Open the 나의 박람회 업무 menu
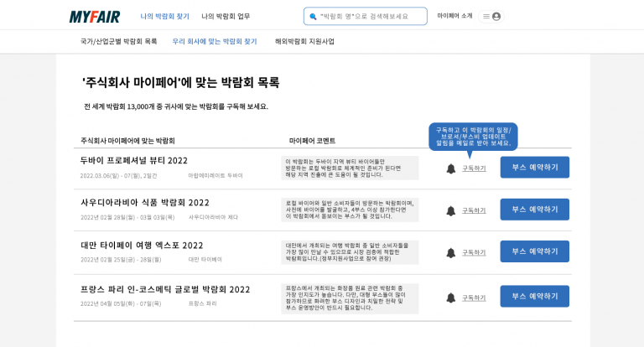This screenshot has width=644, height=347. (226, 16)
